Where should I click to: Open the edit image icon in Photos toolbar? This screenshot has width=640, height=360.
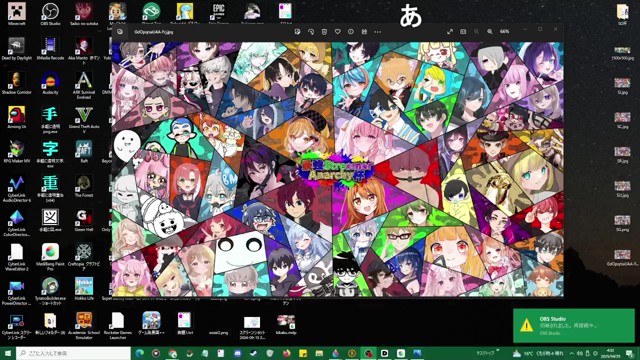298,31
